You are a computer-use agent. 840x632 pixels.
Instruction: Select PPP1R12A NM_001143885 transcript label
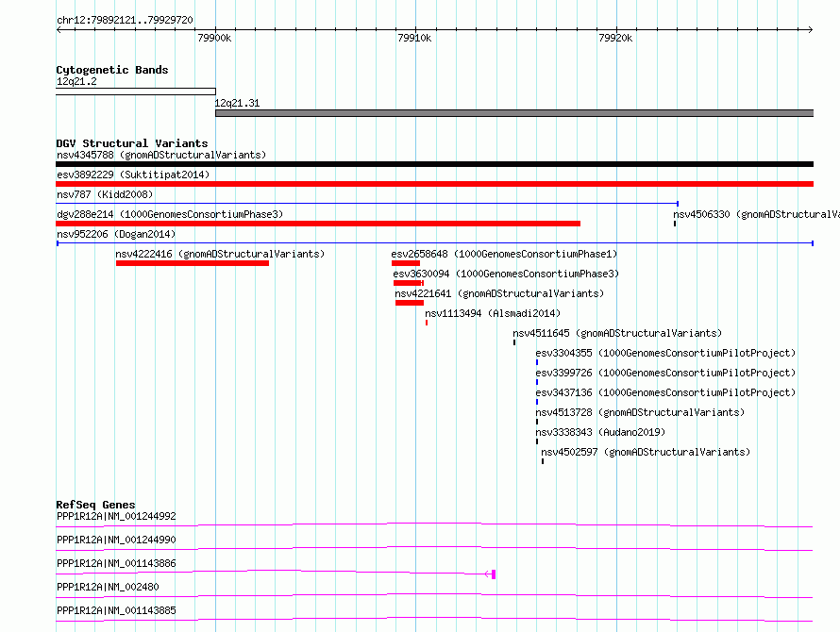[116, 610]
